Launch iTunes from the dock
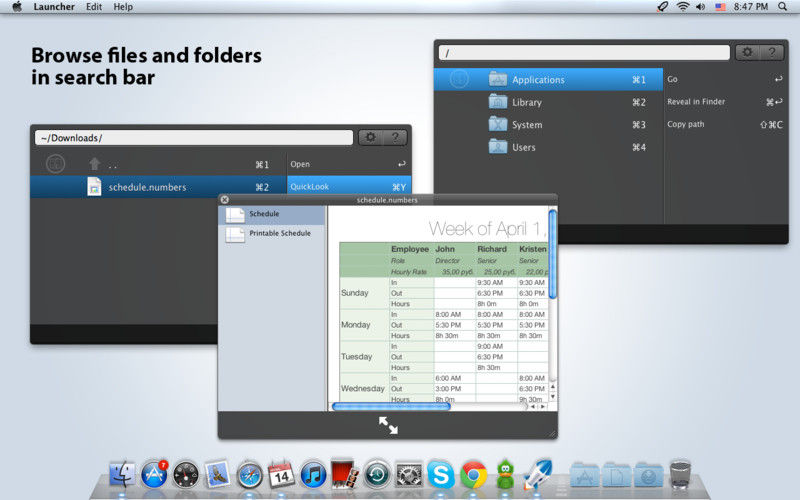The width and height of the screenshot is (800, 500). click(313, 476)
